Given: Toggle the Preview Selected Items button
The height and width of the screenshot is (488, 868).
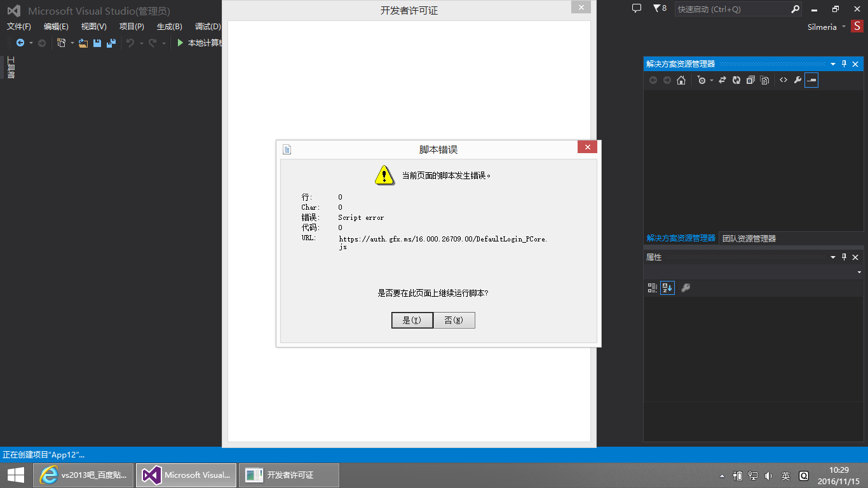Looking at the screenshot, I should point(811,80).
